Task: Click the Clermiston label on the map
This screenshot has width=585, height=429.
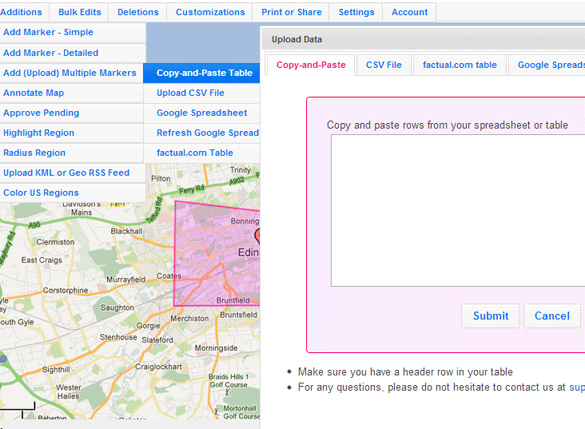Action: pyautogui.click(x=55, y=242)
